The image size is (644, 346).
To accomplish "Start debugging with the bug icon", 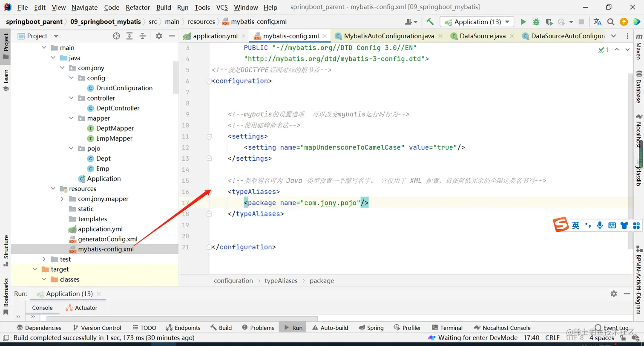I will pos(536,22).
